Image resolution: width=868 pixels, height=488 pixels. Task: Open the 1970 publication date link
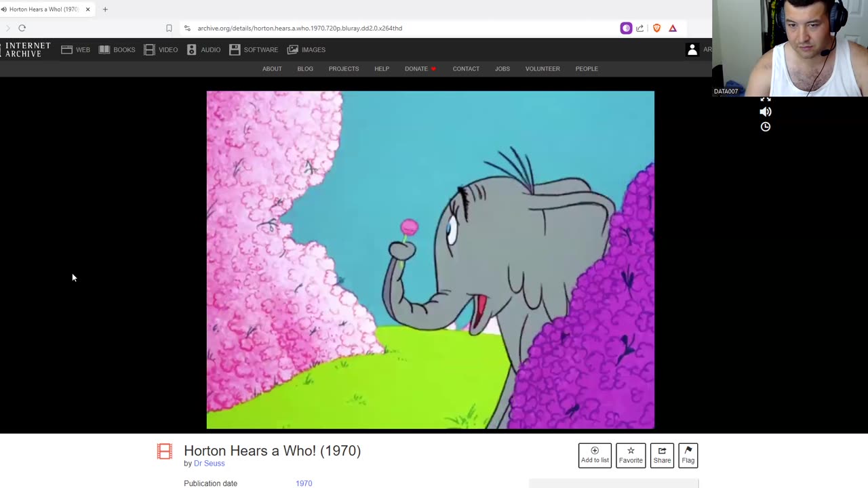point(304,483)
